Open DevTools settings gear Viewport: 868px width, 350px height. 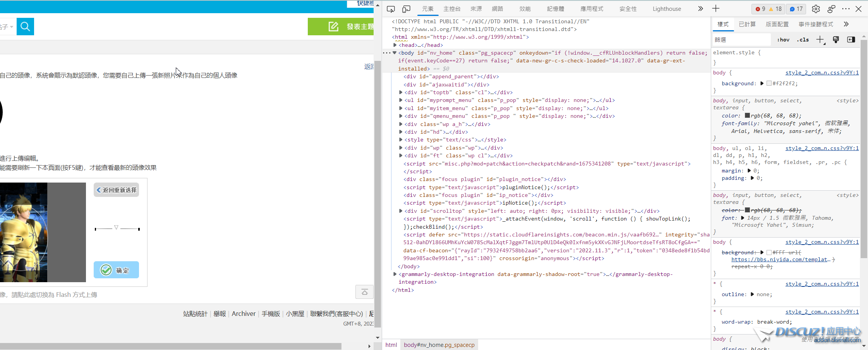[816, 9]
